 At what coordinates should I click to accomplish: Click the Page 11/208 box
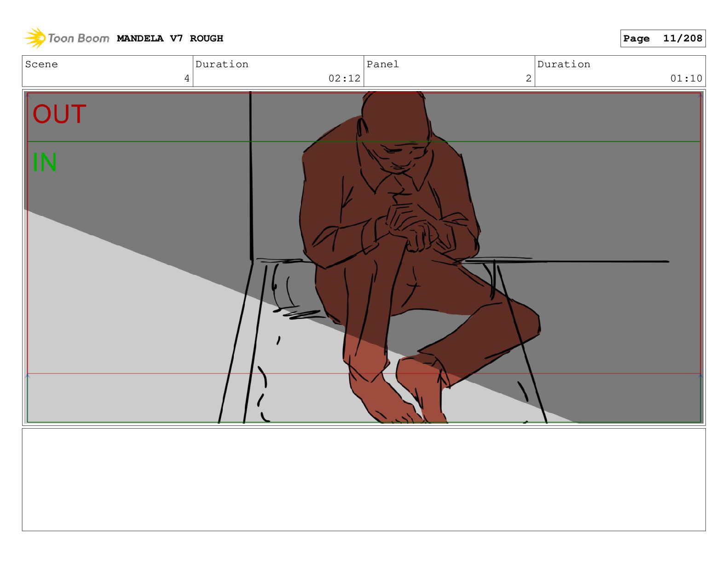[663, 39]
